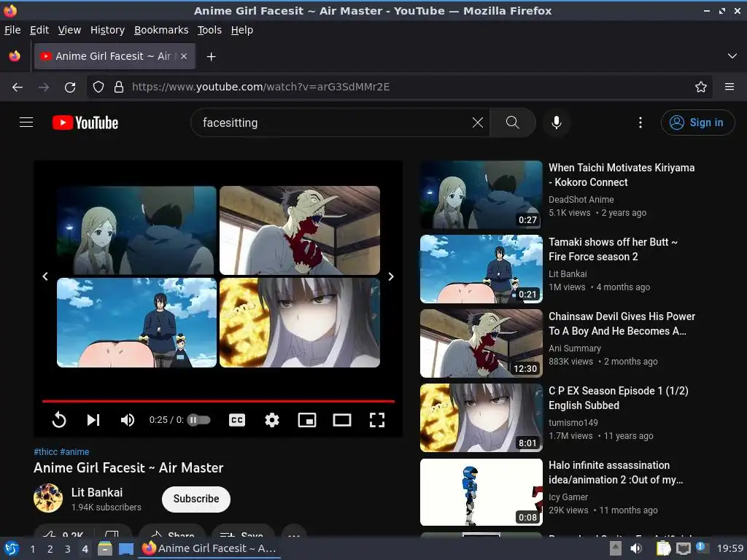Click the URL address bar
Image resolution: width=747 pixels, height=560 pixels.
click(399, 87)
